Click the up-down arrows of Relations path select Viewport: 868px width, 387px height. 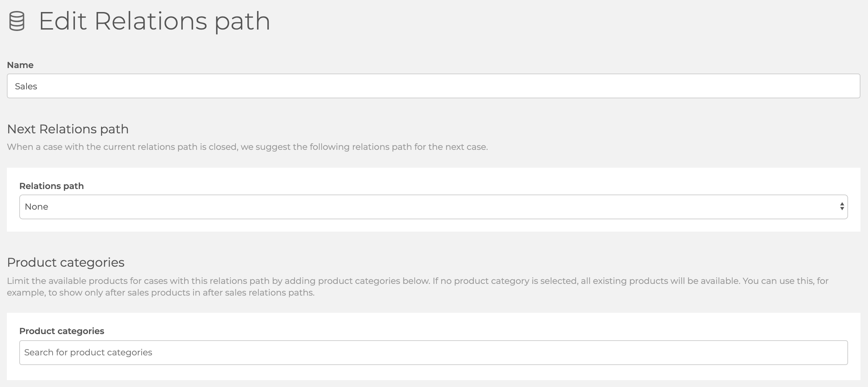(x=842, y=207)
